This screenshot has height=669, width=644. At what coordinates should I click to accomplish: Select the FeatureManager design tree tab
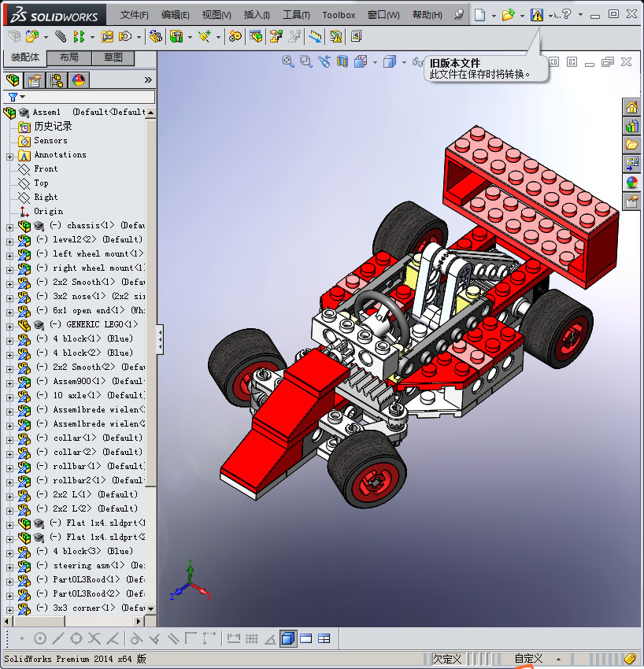point(13,79)
